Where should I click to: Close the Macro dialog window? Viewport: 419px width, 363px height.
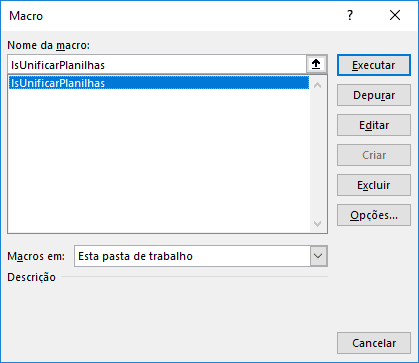coord(395,15)
